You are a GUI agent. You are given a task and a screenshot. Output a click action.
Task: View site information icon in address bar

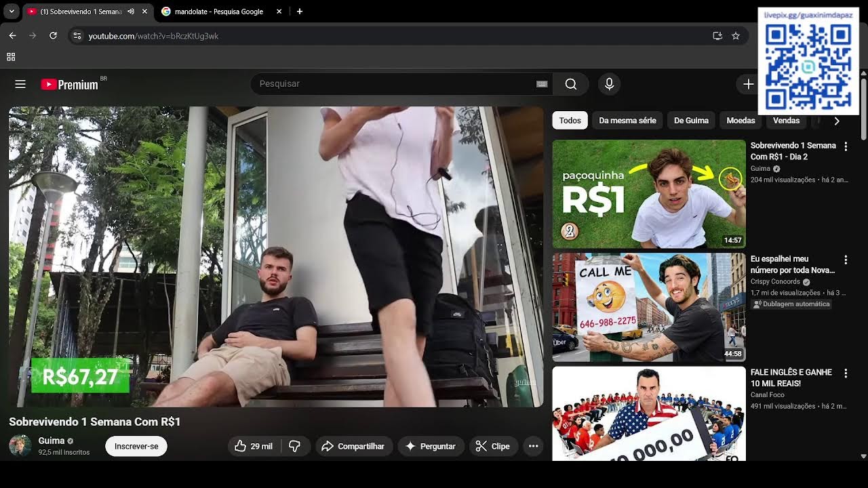[x=77, y=36]
